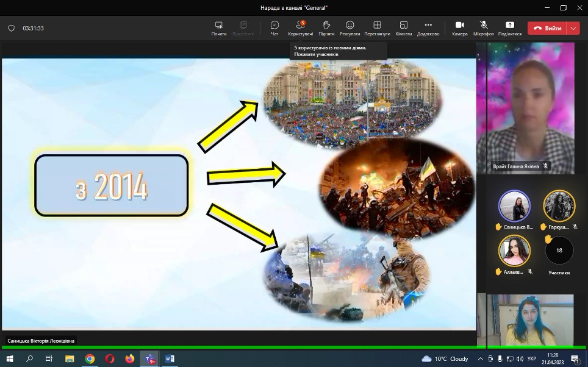Expand dropdown arrow next to Вийти

click(x=573, y=28)
